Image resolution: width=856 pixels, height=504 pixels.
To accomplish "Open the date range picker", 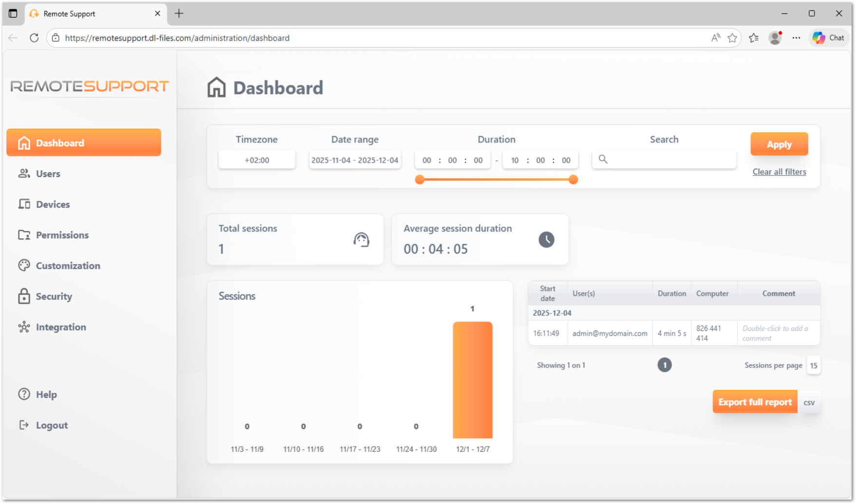I will click(x=354, y=159).
